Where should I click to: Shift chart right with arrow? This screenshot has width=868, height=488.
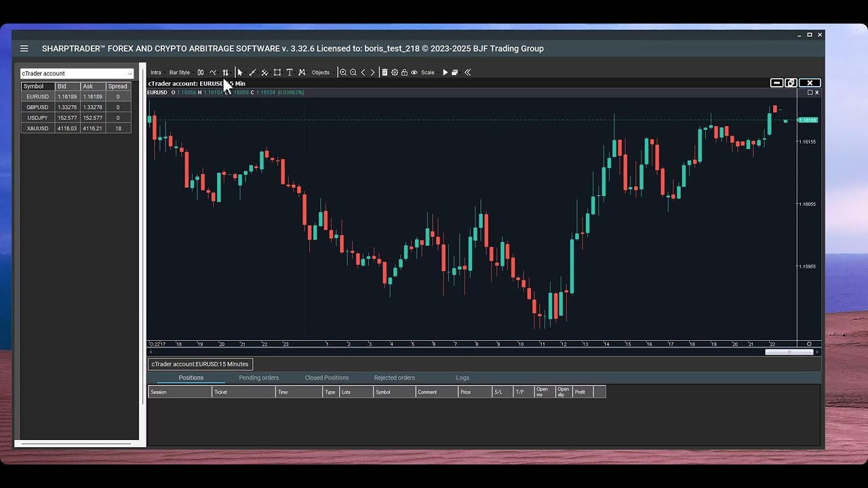coord(372,73)
